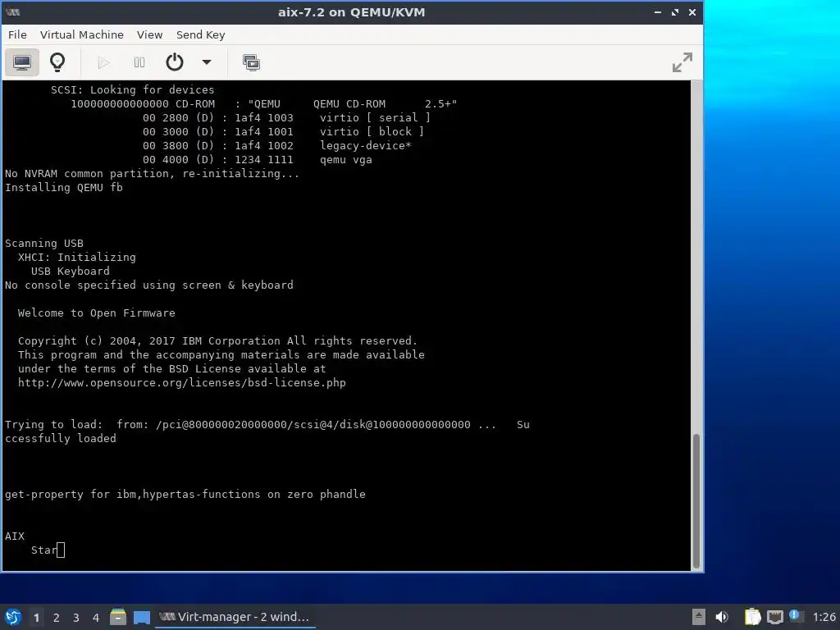Click the 'No console specified' line

coord(149,285)
